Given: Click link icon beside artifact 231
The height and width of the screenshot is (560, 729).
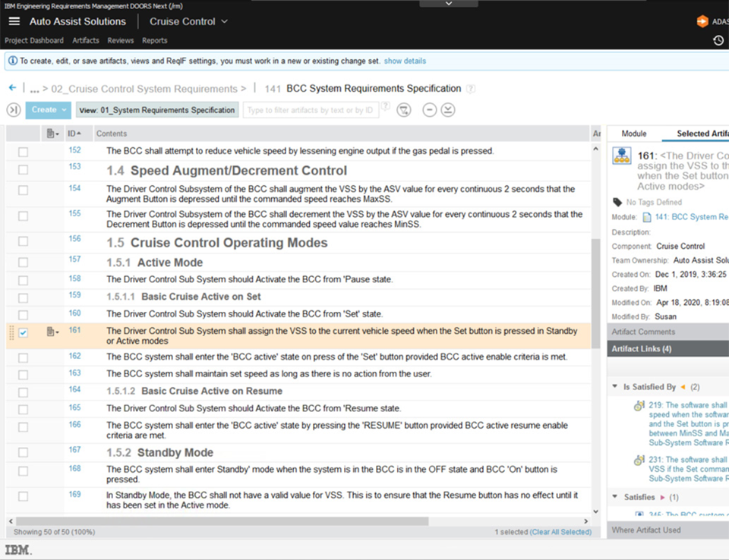Looking at the screenshot, I should pos(639,460).
